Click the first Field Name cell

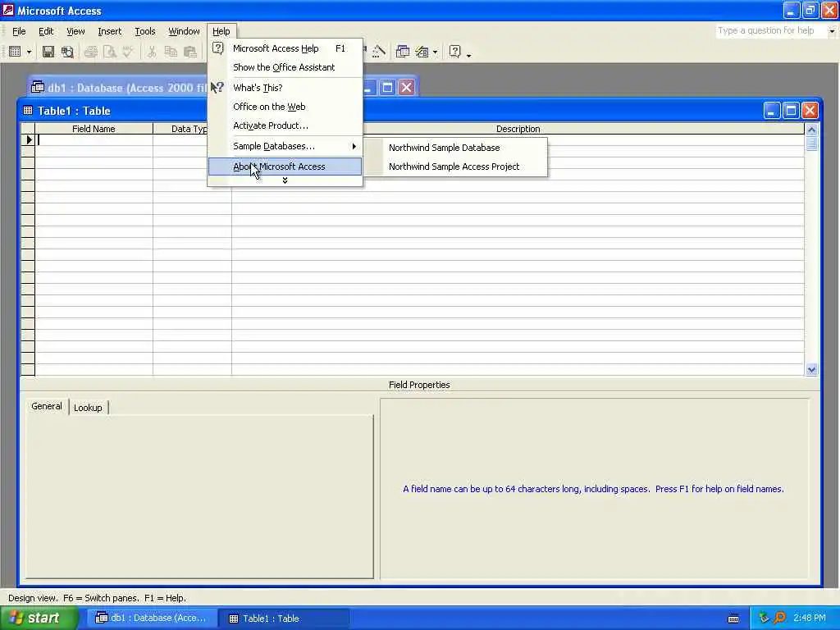94,139
